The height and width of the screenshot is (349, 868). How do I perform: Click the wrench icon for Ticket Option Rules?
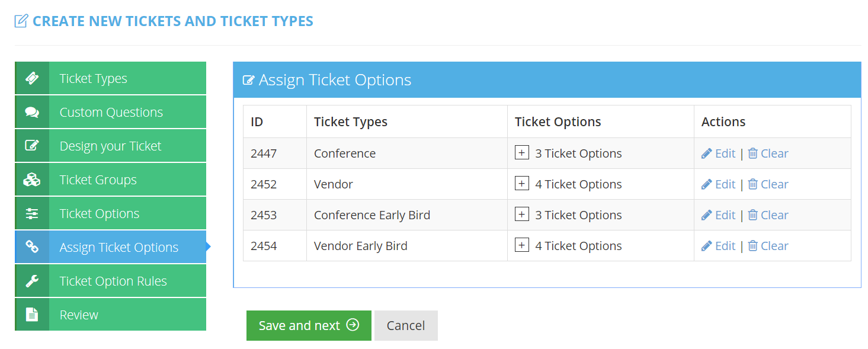point(32,281)
